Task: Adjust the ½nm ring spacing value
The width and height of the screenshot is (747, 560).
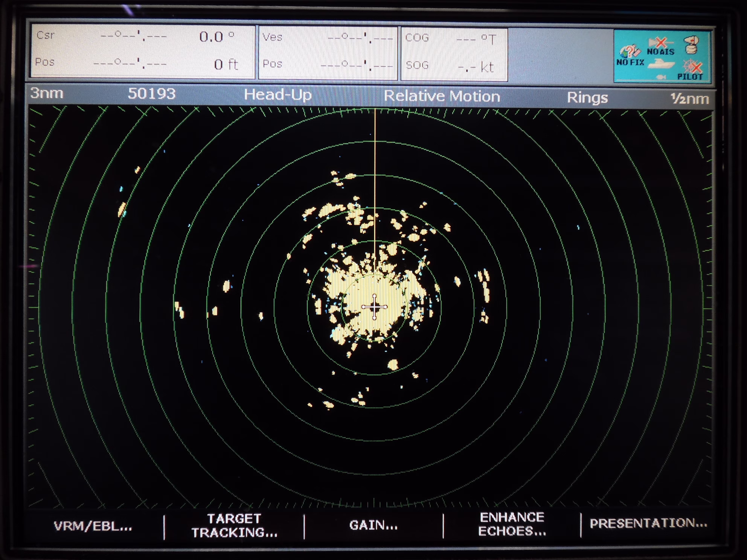Action: 689,99
